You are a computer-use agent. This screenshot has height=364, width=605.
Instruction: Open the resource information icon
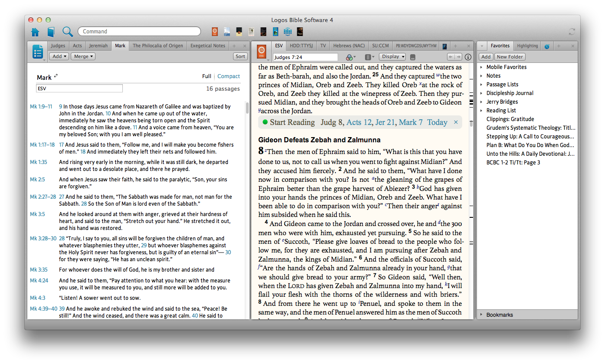468,57
